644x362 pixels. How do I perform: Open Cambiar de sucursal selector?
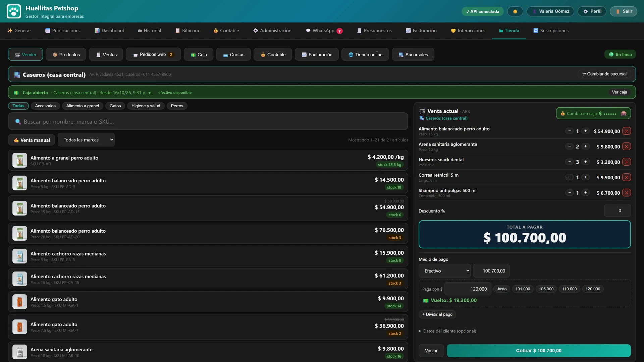tap(604, 74)
